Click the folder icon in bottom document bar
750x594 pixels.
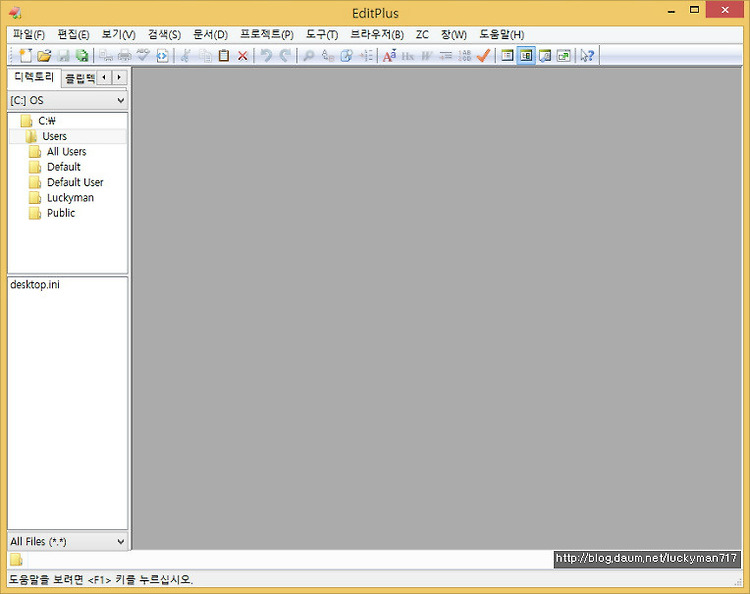point(16,559)
